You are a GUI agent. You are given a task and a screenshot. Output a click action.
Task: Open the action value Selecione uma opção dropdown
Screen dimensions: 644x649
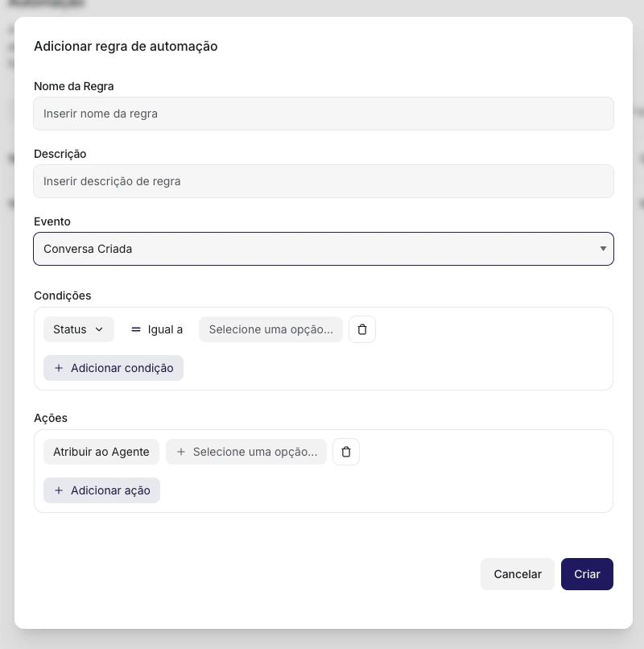tap(246, 452)
